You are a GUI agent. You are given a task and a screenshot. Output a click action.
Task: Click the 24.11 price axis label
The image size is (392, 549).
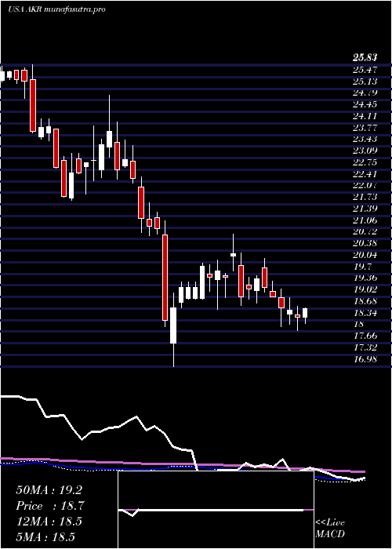click(x=365, y=116)
